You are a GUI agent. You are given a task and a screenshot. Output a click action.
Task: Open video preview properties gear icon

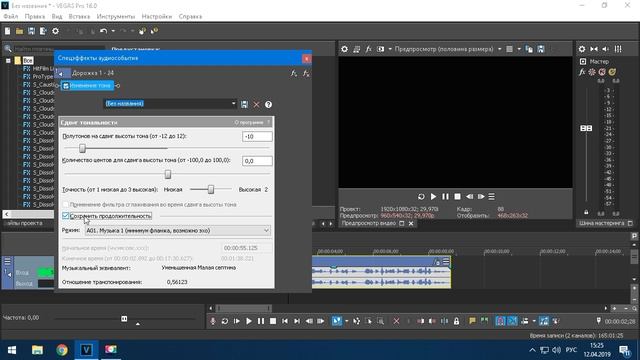pyautogui.click(x=344, y=49)
